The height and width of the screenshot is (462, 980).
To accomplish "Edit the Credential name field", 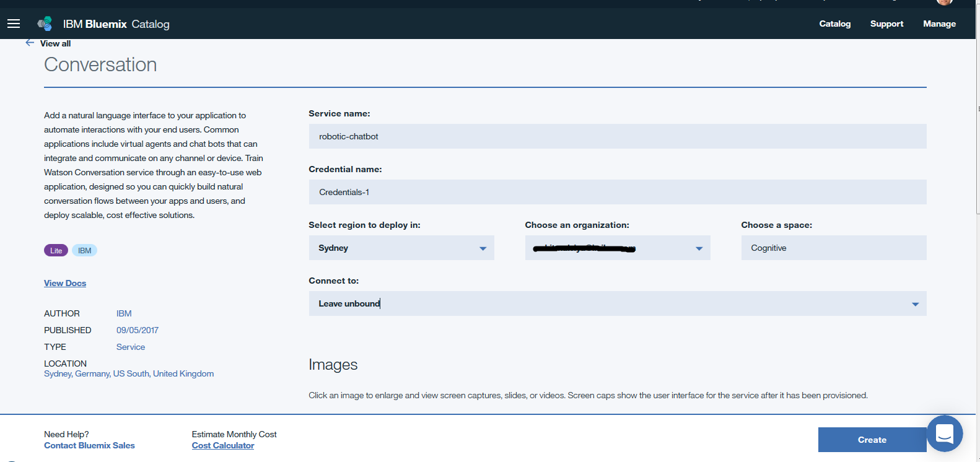I will click(x=618, y=192).
